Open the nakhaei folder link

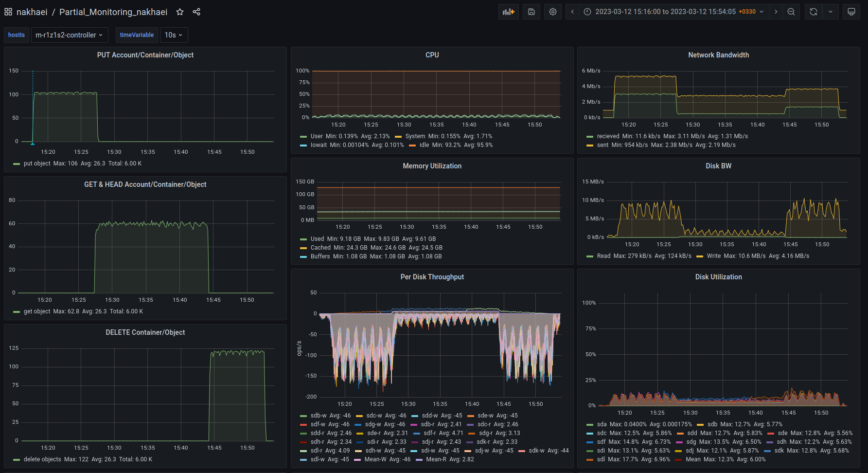[x=32, y=12]
